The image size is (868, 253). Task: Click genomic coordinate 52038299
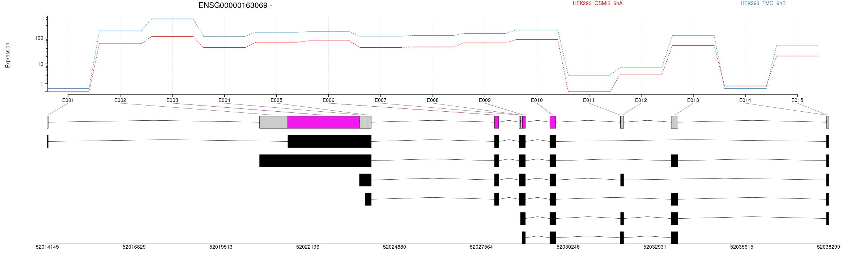829,247
